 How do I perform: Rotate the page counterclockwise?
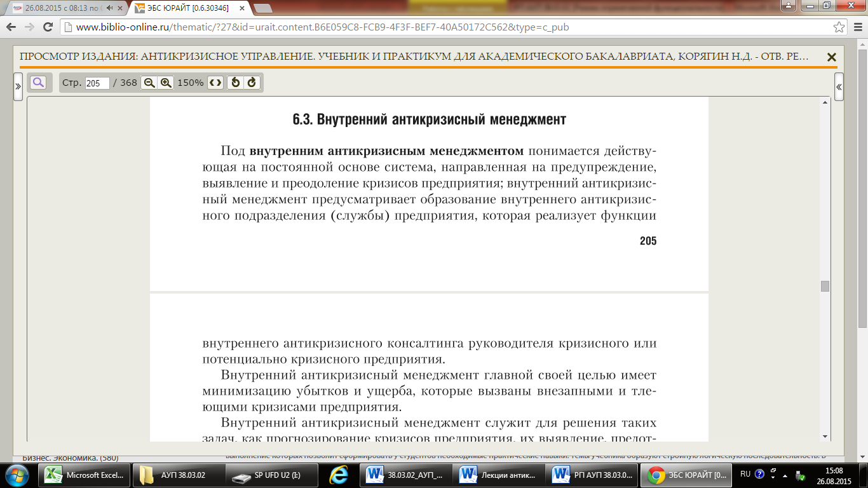[x=236, y=83]
